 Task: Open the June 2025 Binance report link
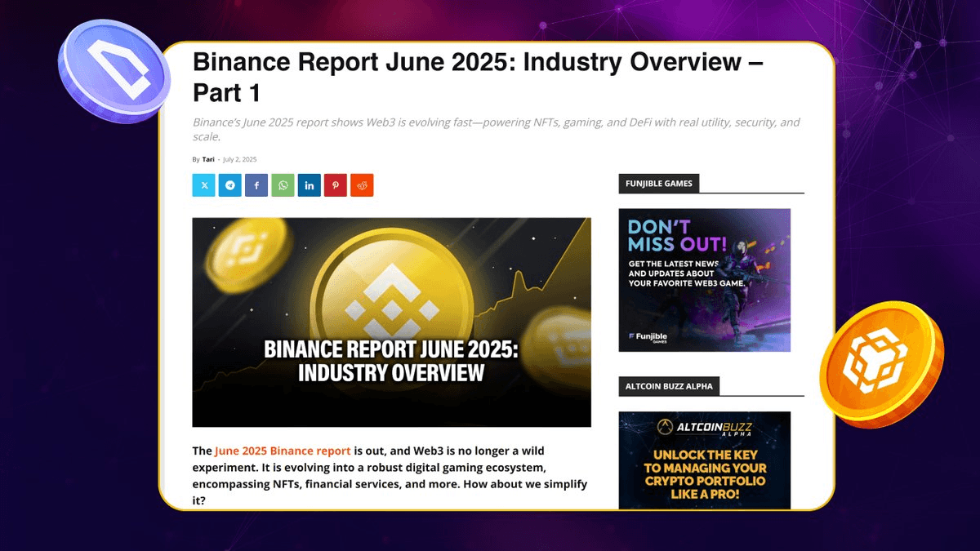click(x=283, y=451)
